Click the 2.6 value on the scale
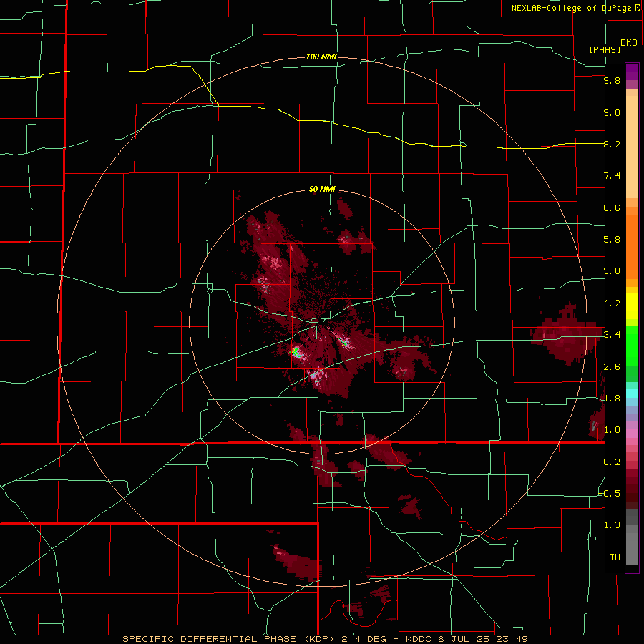This screenshot has height=644, width=644. (612, 367)
